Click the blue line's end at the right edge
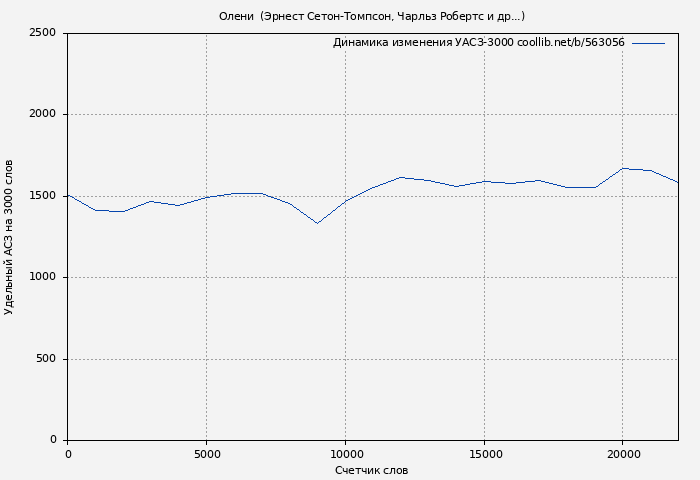This screenshot has height=480, width=700. (x=677, y=182)
